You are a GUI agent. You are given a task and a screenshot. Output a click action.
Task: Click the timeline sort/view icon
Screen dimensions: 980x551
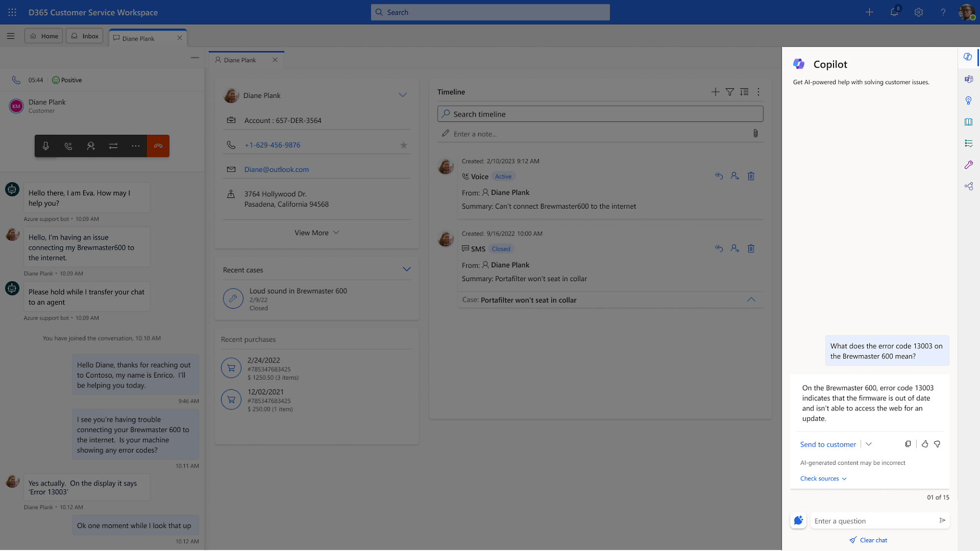point(744,92)
